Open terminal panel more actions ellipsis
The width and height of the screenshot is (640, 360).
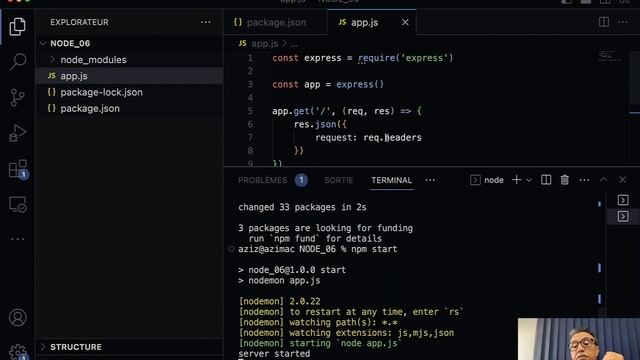coord(584,180)
